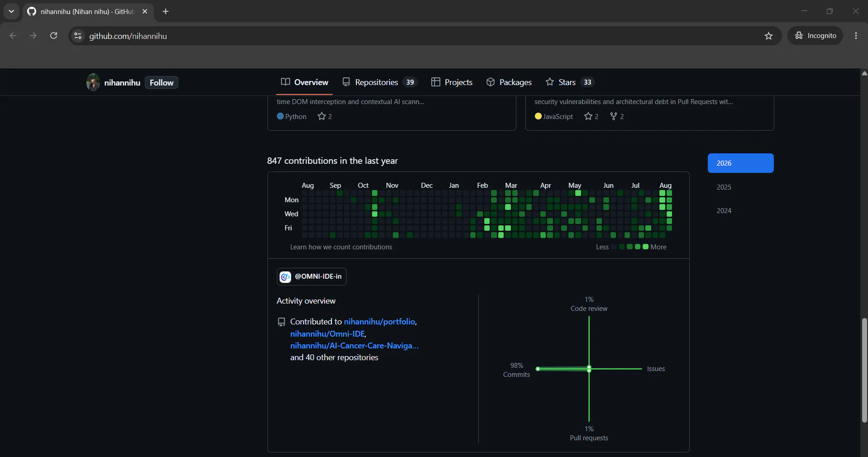Open the tab search dropdown arrow

[x=11, y=11]
